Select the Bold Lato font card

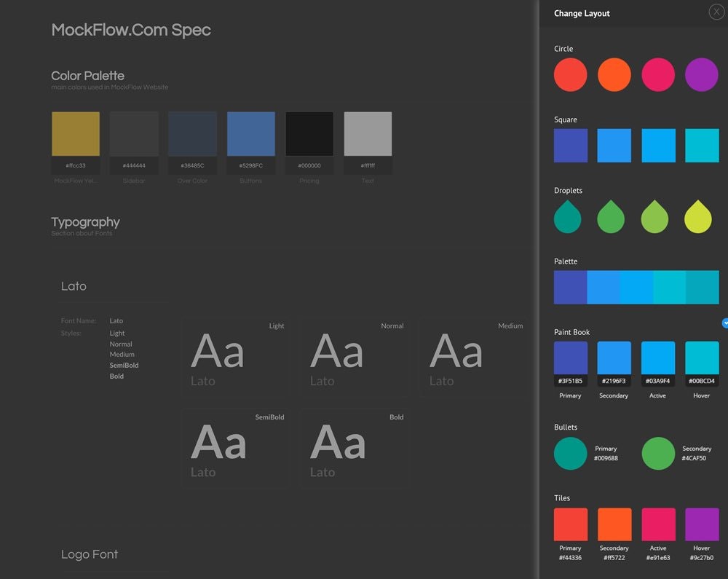click(355, 449)
